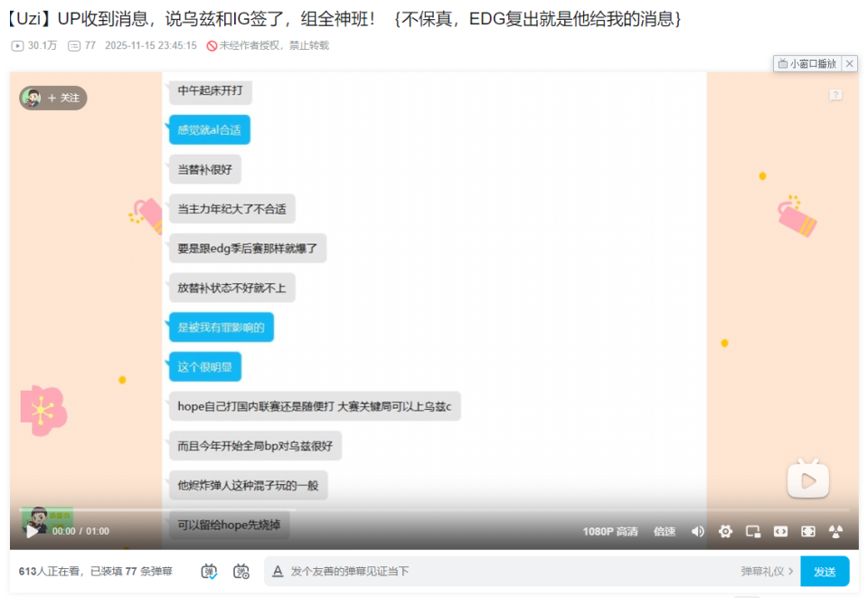Click the video progress bar
Viewport: 868px width, 598px height.
434,510
